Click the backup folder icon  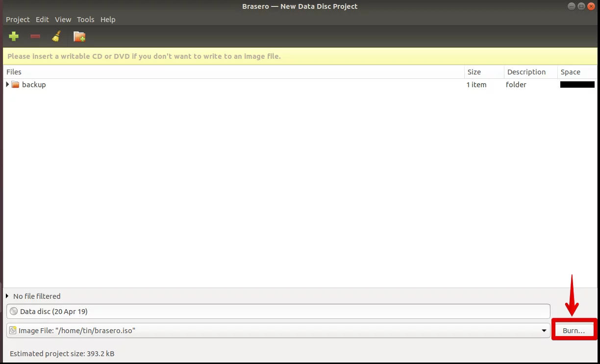tap(15, 85)
